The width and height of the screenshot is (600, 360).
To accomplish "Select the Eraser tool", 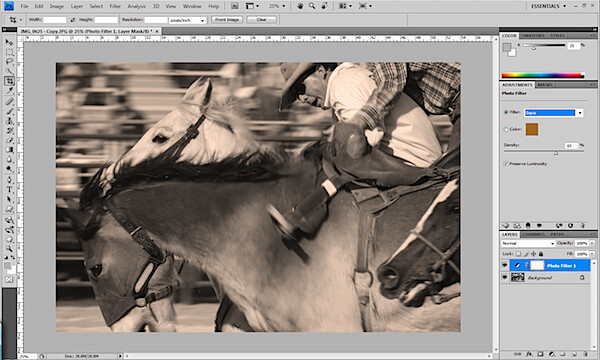I will click(9, 140).
